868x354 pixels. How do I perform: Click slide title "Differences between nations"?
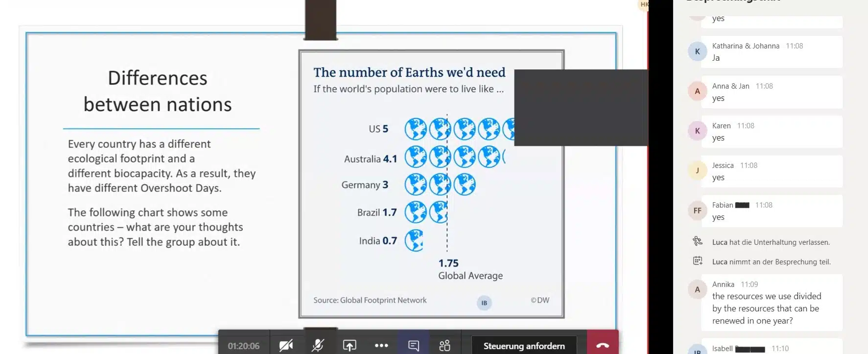[x=158, y=91]
